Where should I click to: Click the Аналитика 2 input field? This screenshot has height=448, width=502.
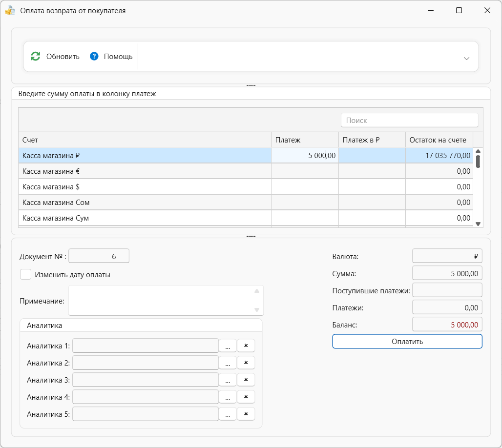coord(146,363)
